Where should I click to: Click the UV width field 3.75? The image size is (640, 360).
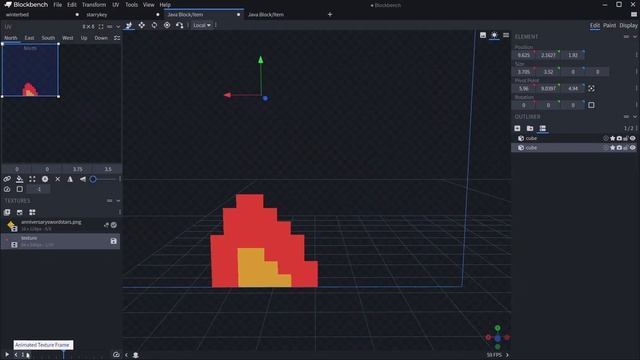[x=78, y=169]
